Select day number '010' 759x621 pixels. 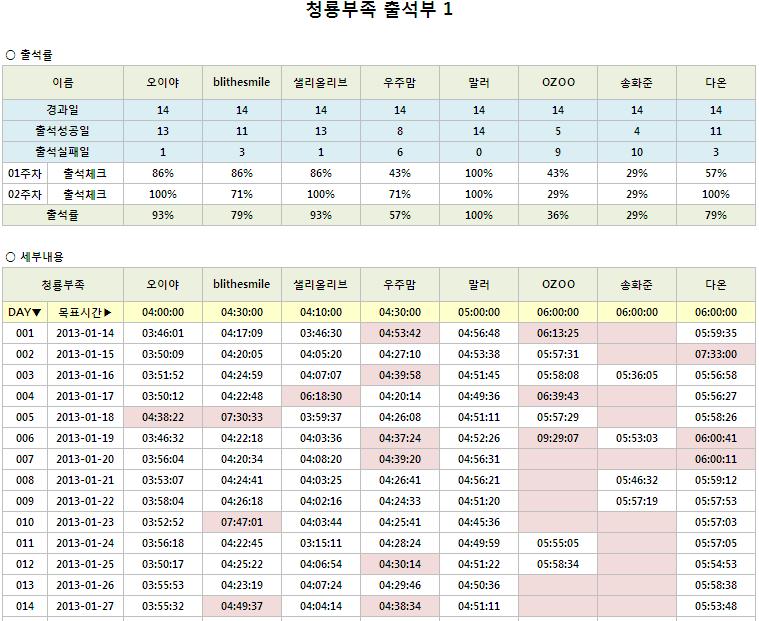25,522
